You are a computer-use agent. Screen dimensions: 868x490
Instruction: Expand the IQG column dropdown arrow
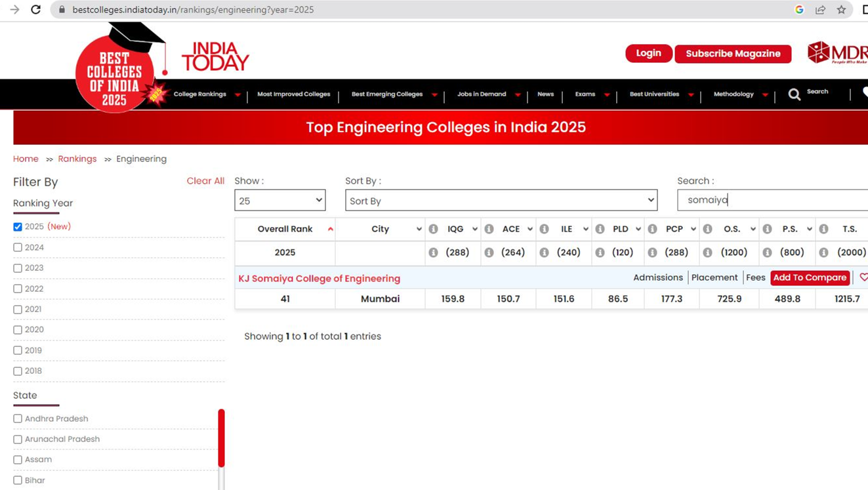click(x=475, y=229)
